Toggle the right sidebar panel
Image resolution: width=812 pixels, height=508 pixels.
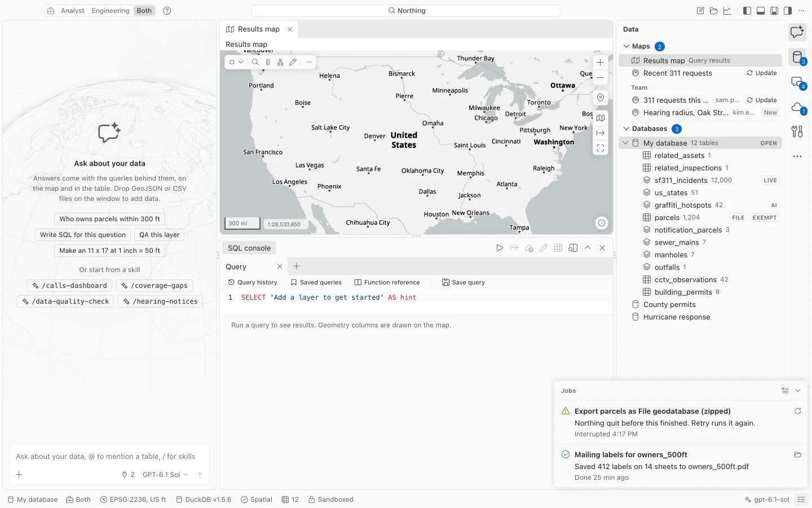[x=788, y=11]
